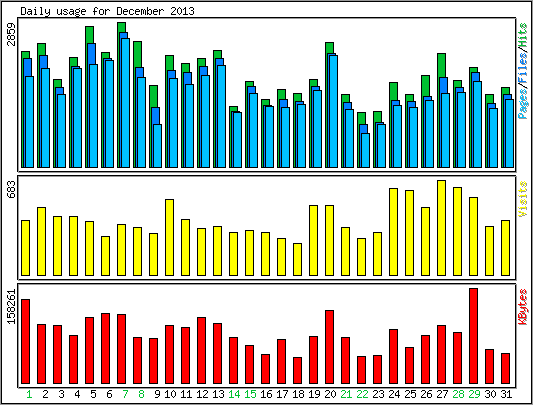Click day label 27 on the axis
Image resolution: width=533 pixels, height=405 pixels.
(442, 394)
